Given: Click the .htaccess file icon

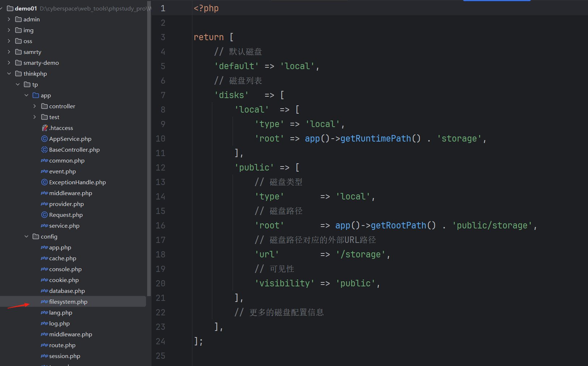Looking at the screenshot, I should (44, 128).
